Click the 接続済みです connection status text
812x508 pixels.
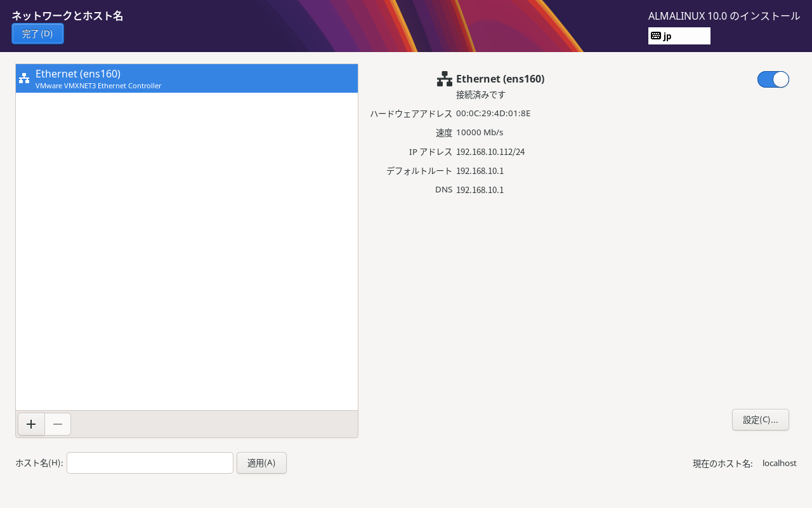click(480, 95)
